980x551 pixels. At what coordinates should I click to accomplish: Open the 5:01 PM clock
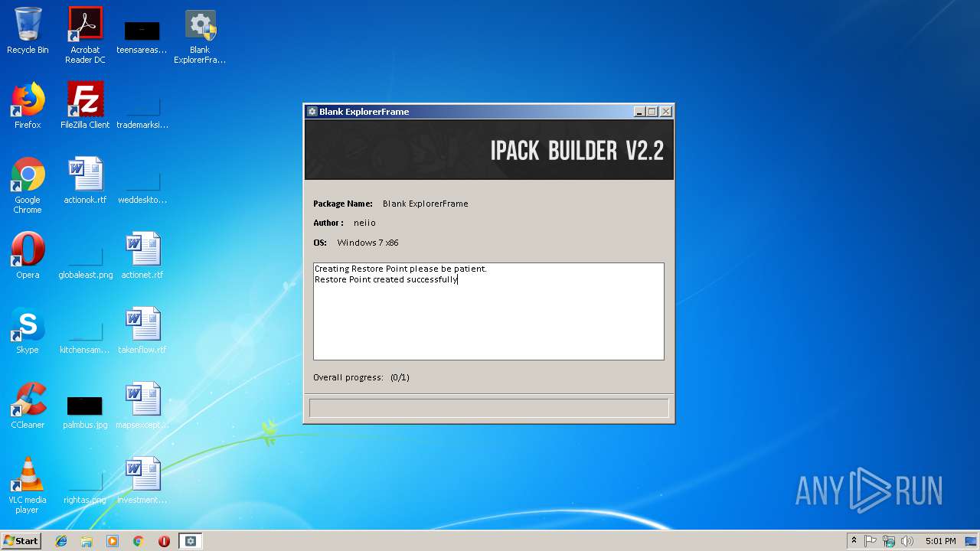(940, 541)
